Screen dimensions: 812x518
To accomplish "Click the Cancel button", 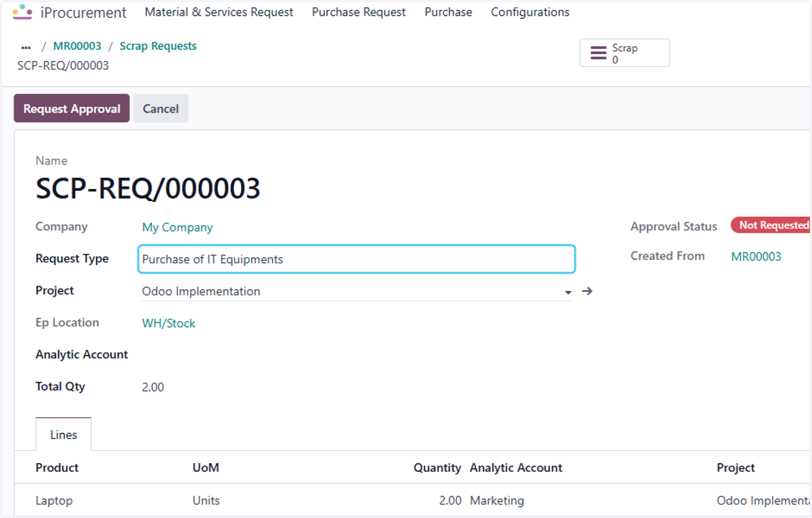I will [x=160, y=108].
